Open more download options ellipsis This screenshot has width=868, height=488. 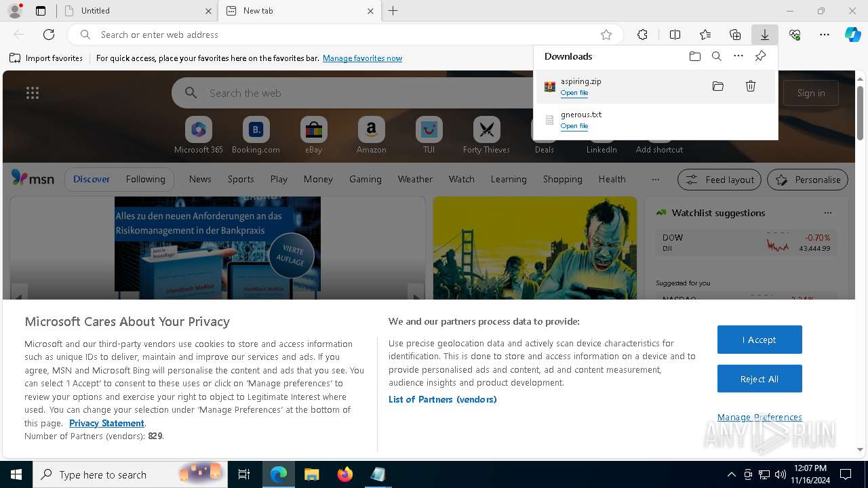pyautogui.click(x=738, y=56)
